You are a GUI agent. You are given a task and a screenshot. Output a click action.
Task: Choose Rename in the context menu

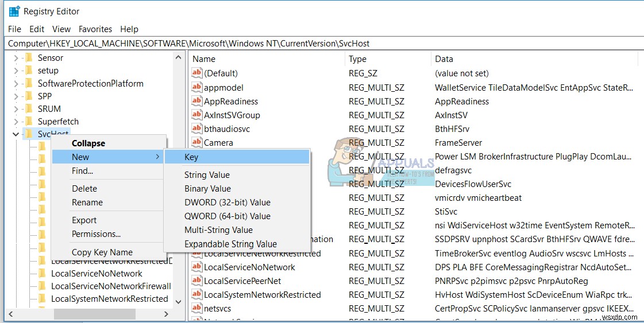107,203
